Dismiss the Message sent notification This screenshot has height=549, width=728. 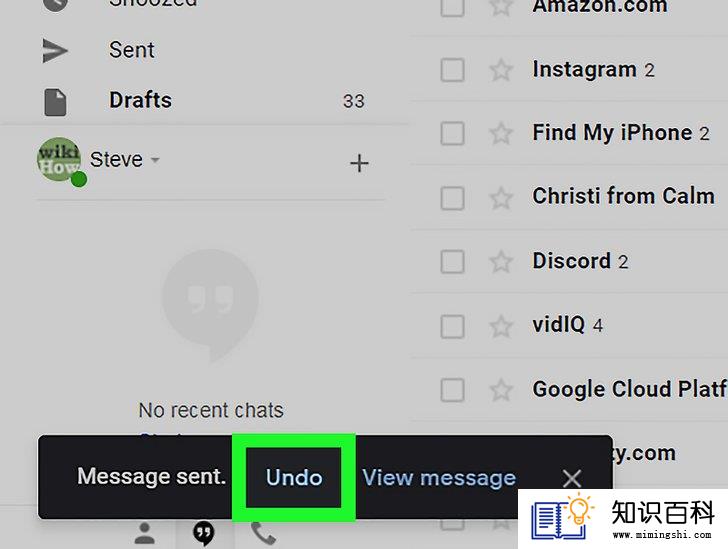click(x=572, y=478)
